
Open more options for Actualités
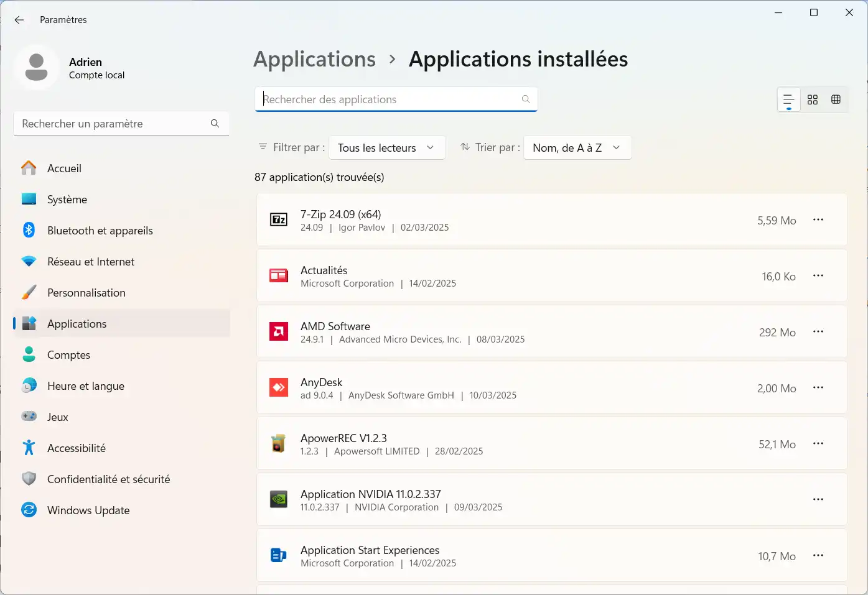click(x=818, y=275)
